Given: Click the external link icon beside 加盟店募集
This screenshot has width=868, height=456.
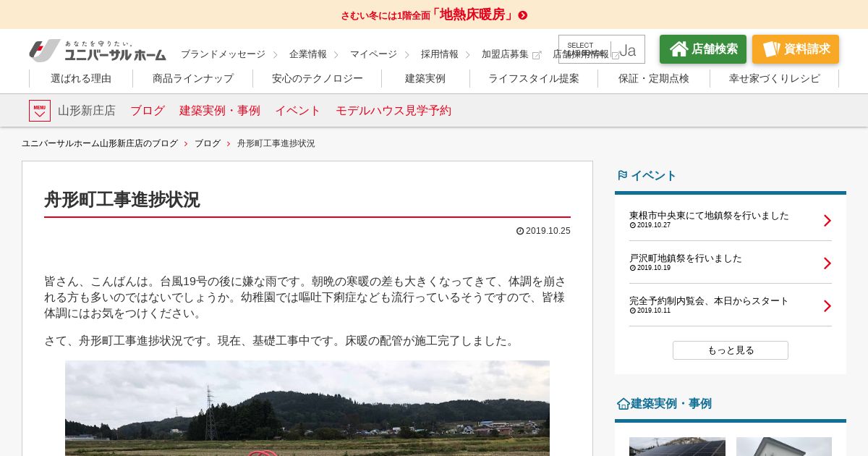Looking at the screenshot, I should (537, 55).
